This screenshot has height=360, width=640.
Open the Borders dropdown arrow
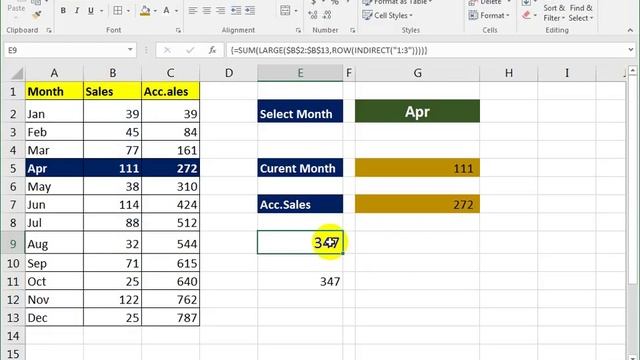point(128,11)
